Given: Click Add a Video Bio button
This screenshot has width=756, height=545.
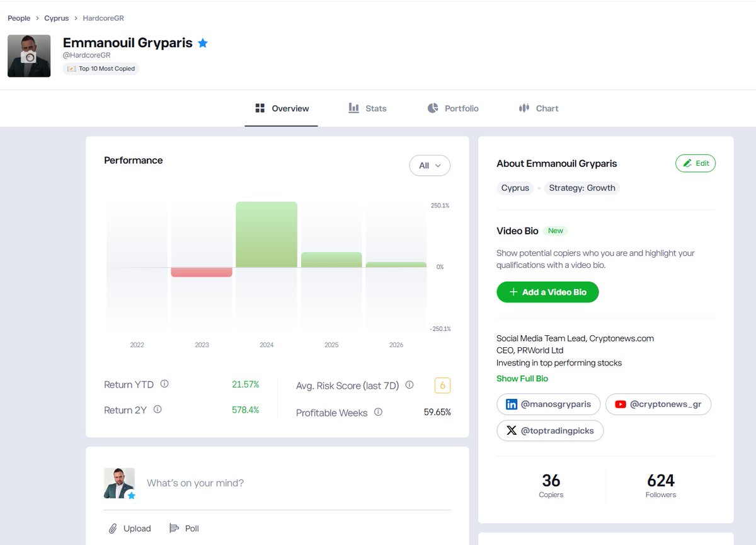Looking at the screenshot, I should 547,292.
